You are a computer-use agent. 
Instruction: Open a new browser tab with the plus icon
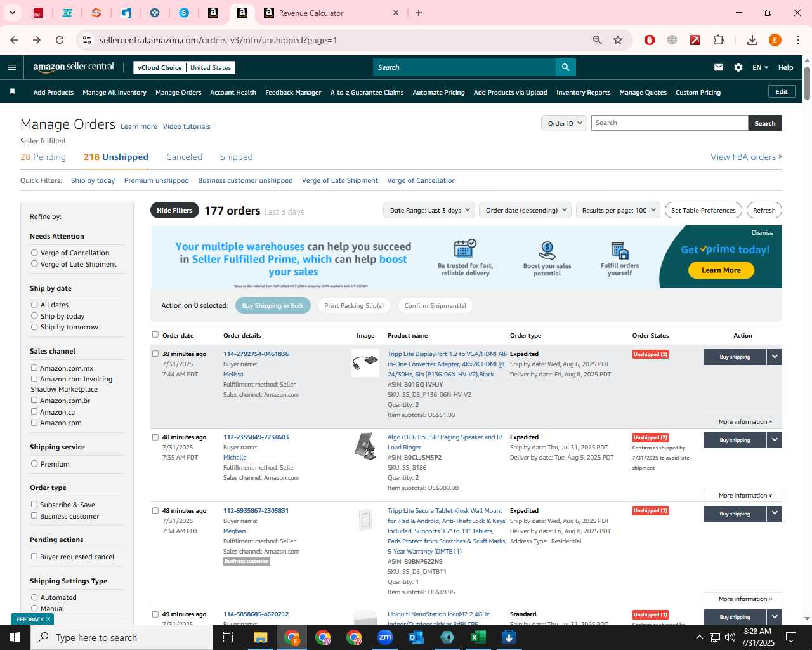(419, 13)
